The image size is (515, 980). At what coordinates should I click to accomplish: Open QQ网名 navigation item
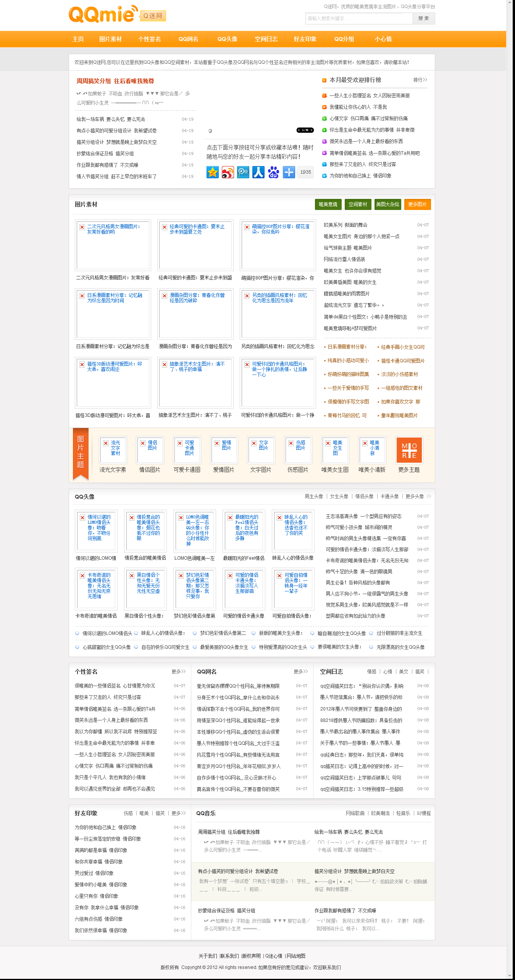[188, 39]
